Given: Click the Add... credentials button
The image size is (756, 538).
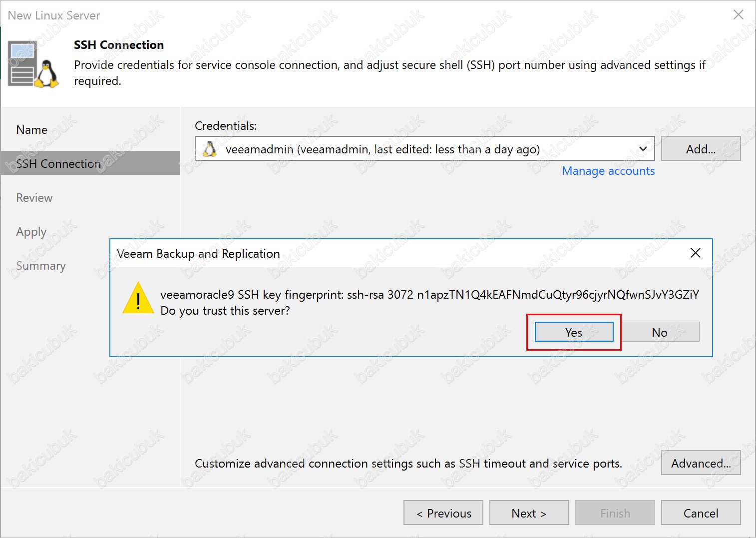Looking at the screenshot, I should coord(701,149).
